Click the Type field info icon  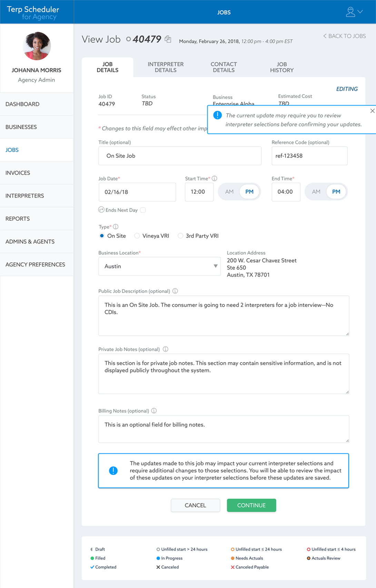(x=116, y=227)
